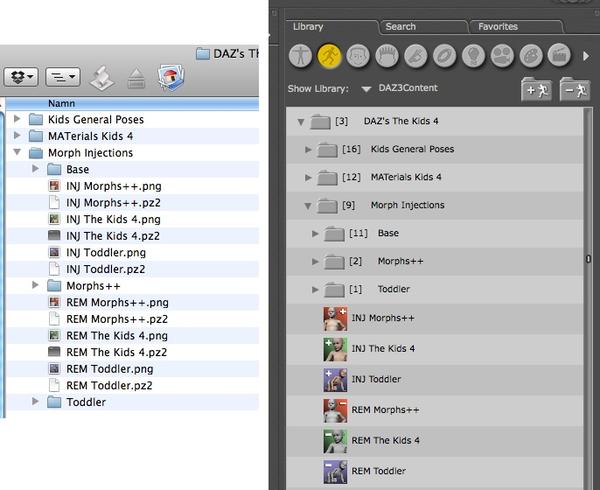Viewport: 600px width, 490px height.
Task: Select INJ Toddler.pz2 in Finder
Action: point(106,269)
